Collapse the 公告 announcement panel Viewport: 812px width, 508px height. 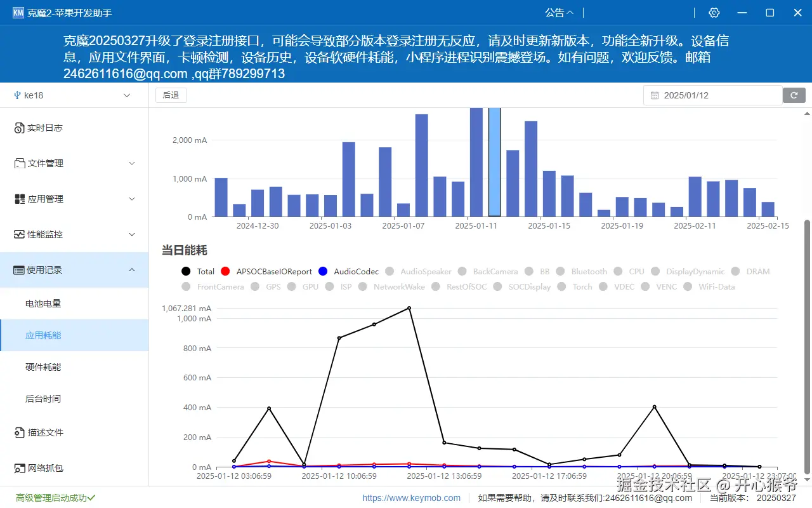pyautogui.click(x=560, y=13)
